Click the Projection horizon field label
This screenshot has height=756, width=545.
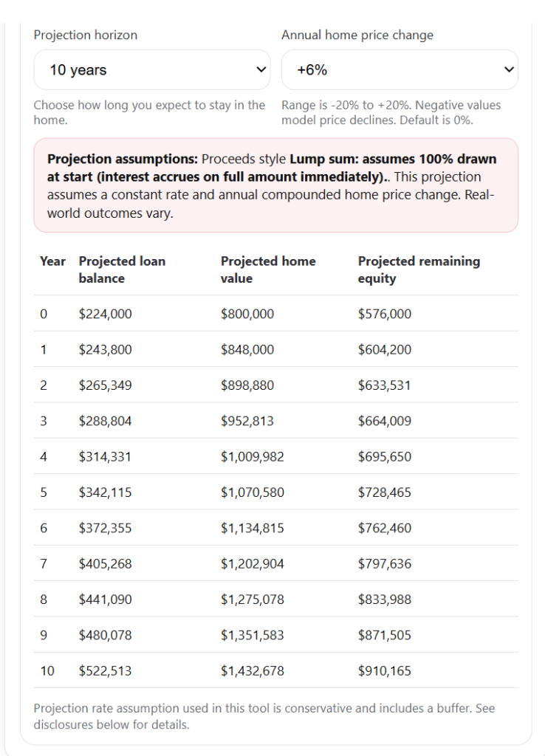[x=86, y=35]
